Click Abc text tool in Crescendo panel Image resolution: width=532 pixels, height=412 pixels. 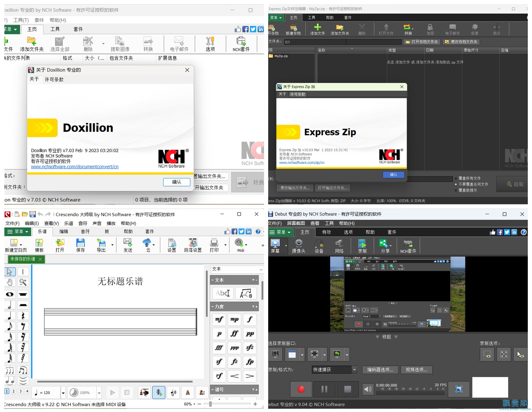click(x=223, y=293)
